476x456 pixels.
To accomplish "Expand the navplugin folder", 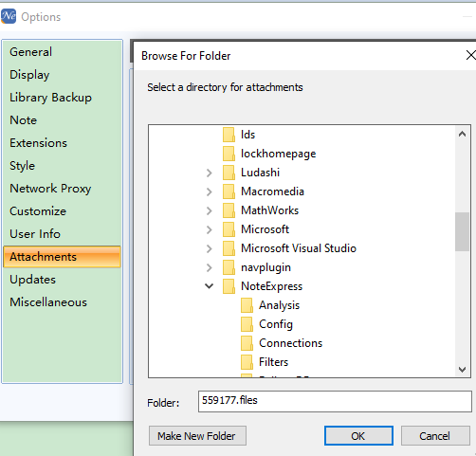I will coord(209,267).
